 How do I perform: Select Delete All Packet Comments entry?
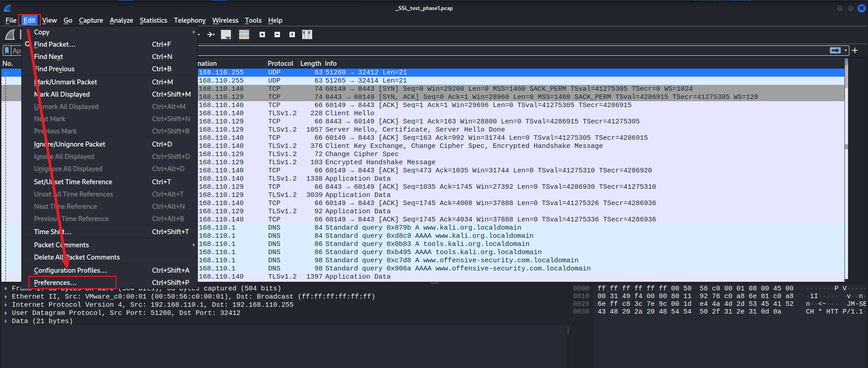tap(109, 257)
